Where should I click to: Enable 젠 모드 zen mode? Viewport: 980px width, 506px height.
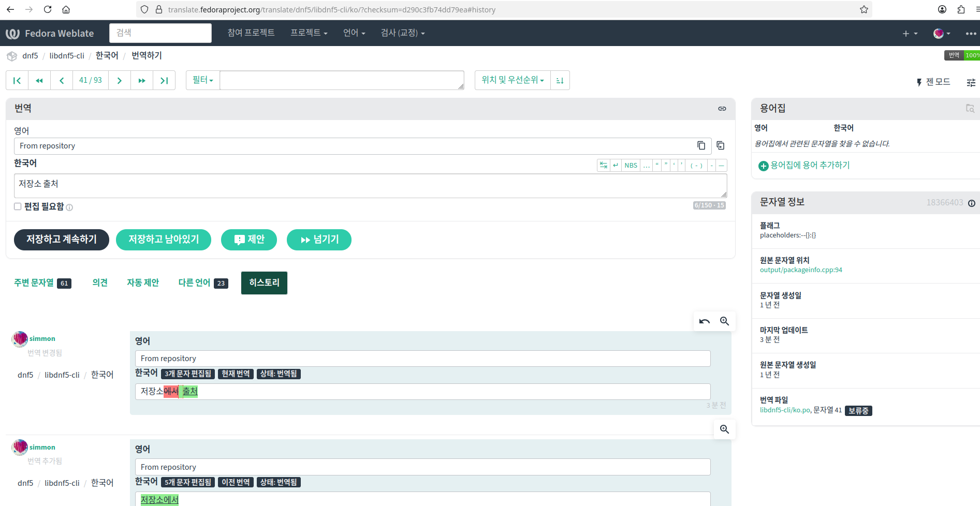933,82
